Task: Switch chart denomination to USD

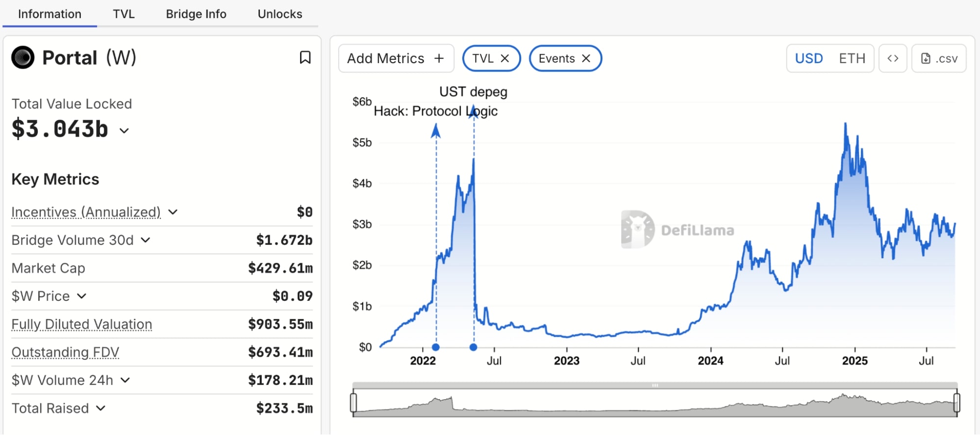Action: 809,58
